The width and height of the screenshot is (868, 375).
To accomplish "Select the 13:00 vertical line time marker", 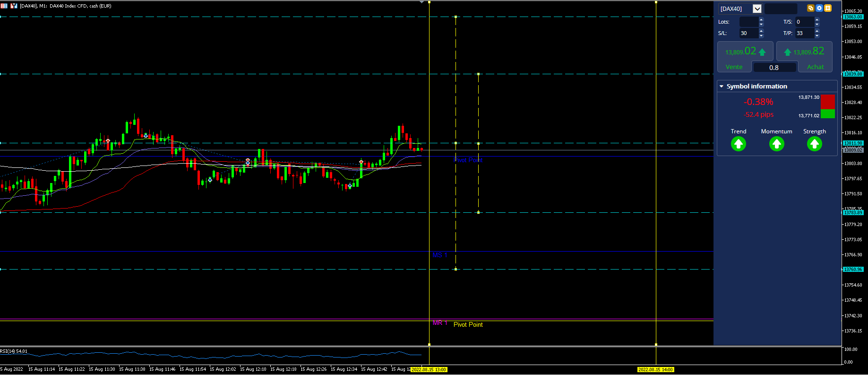I will [x=429, y=369].
